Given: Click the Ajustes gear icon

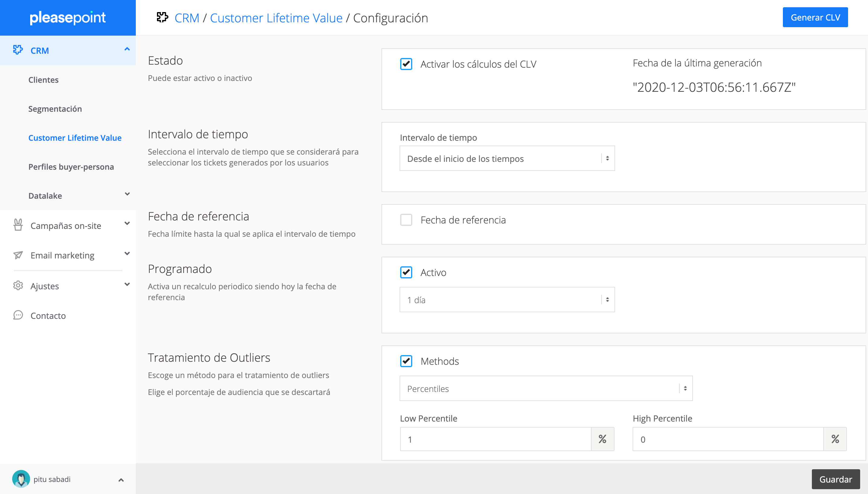Looking at the screenshot, I should (18, 286).
